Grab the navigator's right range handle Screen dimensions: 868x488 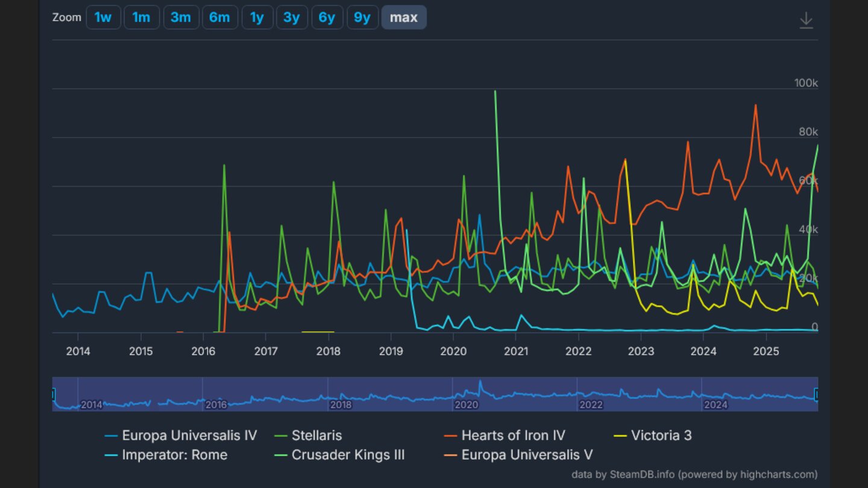817,395
